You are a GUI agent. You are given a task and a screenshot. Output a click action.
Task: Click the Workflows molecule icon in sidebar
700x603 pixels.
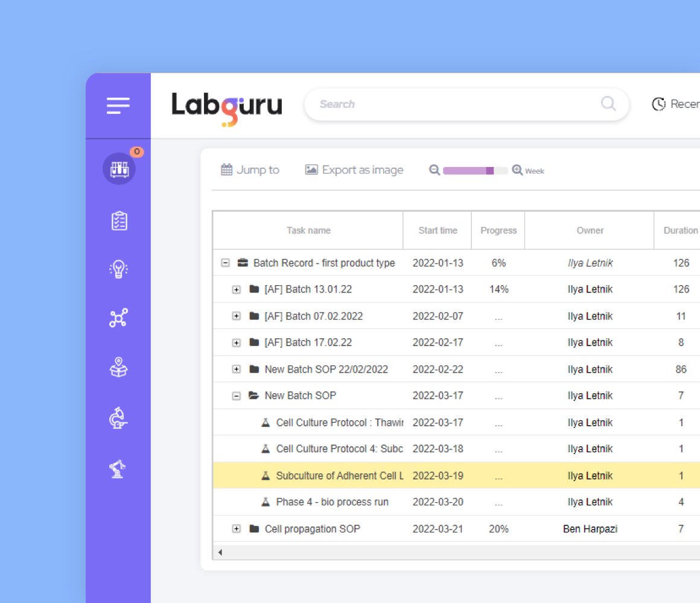(118, 317)
